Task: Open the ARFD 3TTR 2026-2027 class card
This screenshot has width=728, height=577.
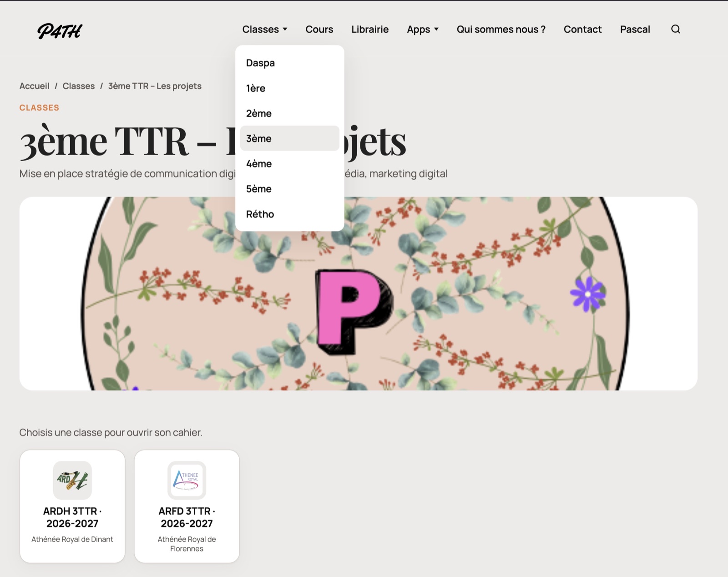Action: tap(187, 506)
